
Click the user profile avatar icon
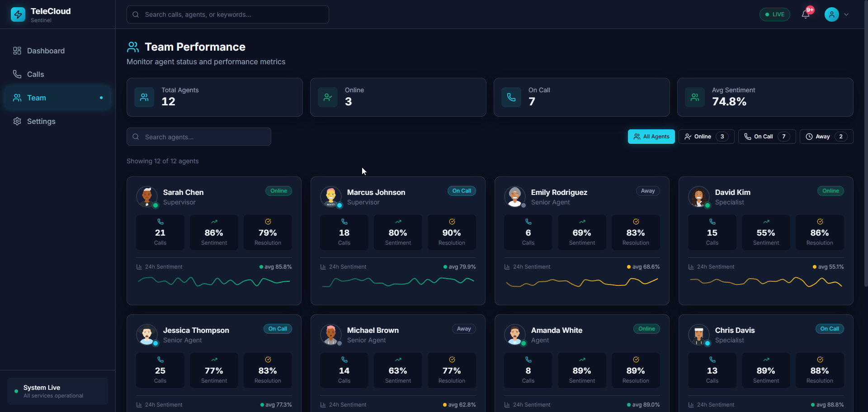[831, 14]
